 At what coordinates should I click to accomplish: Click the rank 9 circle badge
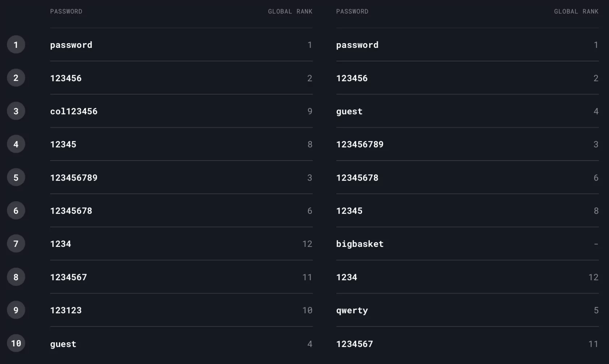16,310
